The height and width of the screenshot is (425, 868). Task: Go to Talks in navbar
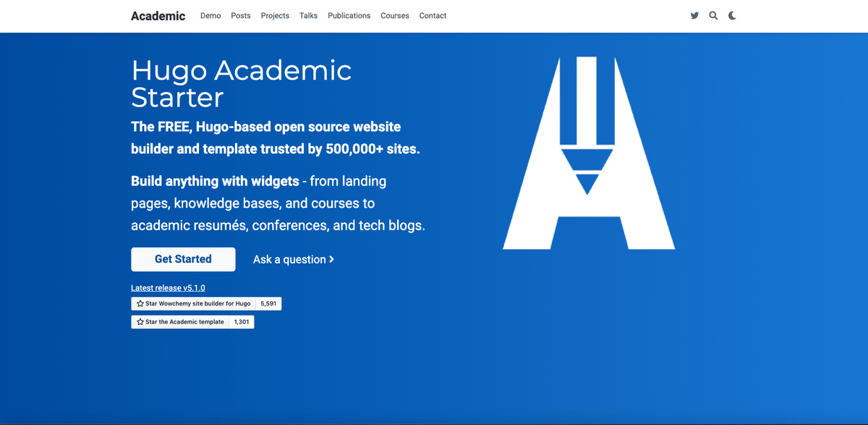tap(308, 16)
